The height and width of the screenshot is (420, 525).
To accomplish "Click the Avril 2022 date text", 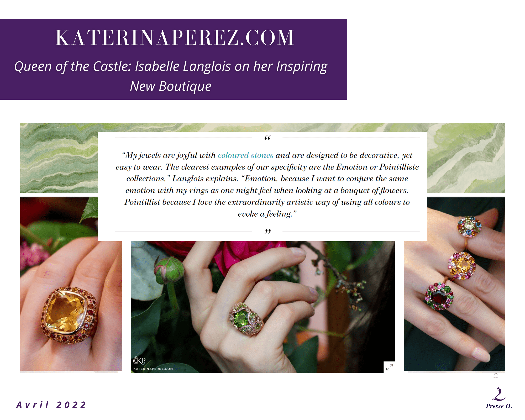I will (x=51, y=405).
